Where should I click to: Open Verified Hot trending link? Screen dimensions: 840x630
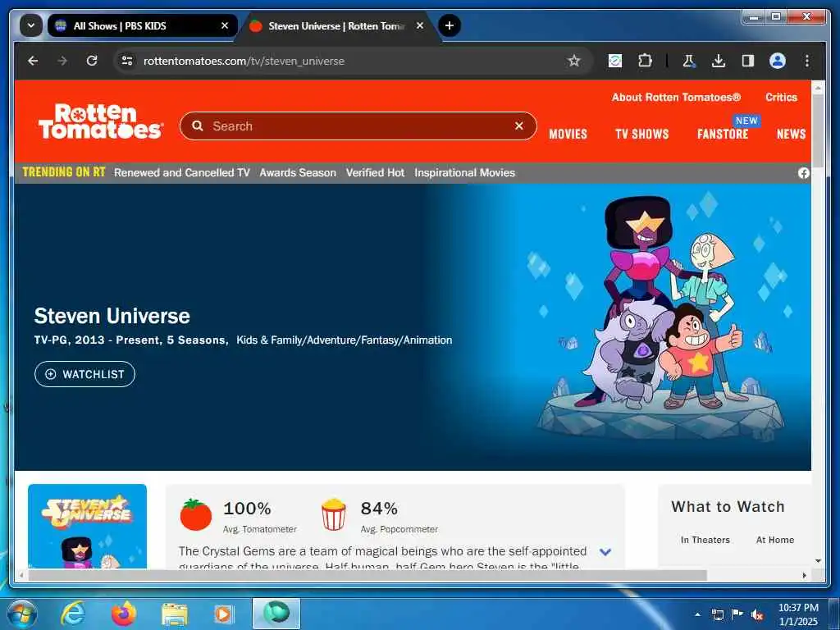(375, 172)
